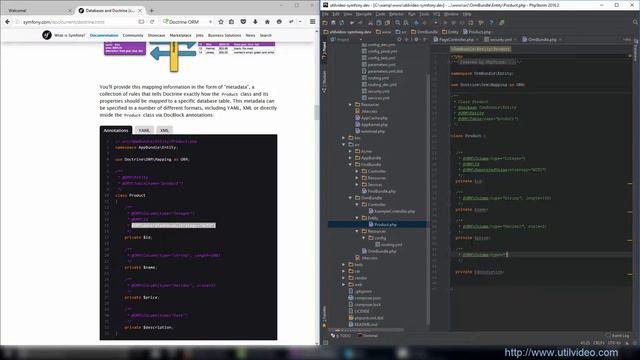This screenshot has width=640, height=360.
Task: Click Community link in Symfony nav
Action: [x=133, y=36]
